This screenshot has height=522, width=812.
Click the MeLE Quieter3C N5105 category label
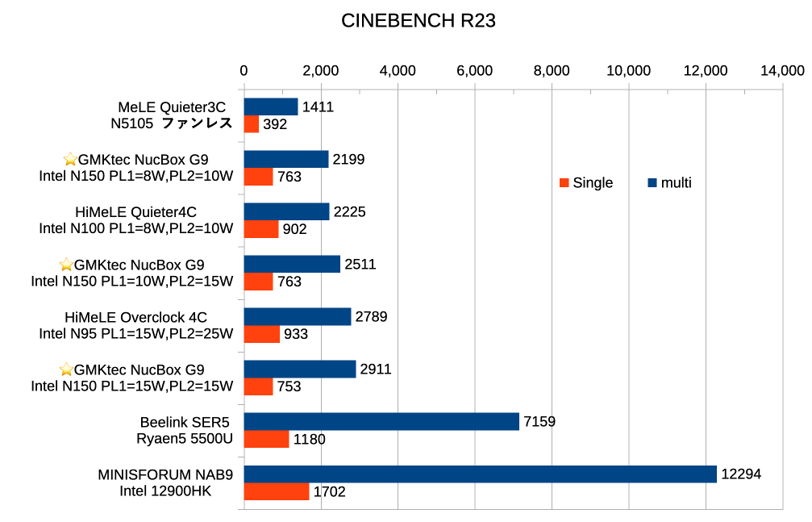point(172,115)
